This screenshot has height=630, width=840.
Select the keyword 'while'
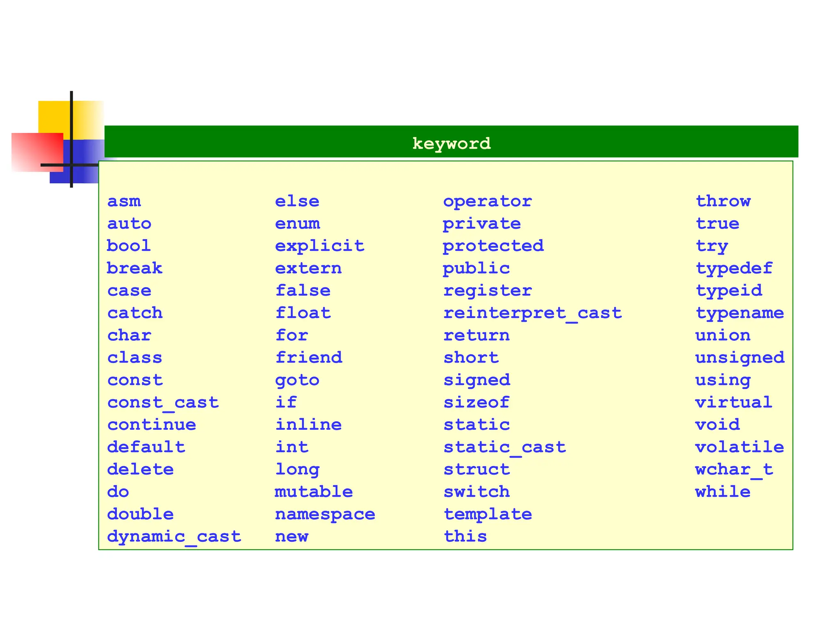(723, 491)
